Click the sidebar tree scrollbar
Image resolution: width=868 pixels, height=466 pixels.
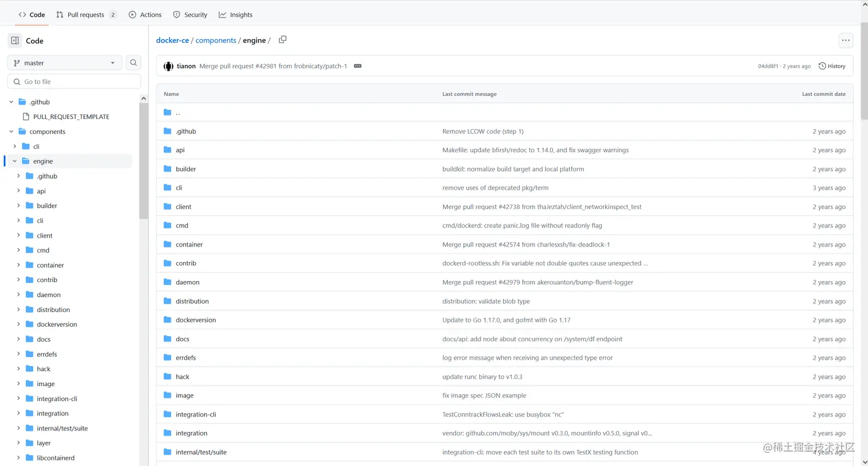(x=144, y=161)
